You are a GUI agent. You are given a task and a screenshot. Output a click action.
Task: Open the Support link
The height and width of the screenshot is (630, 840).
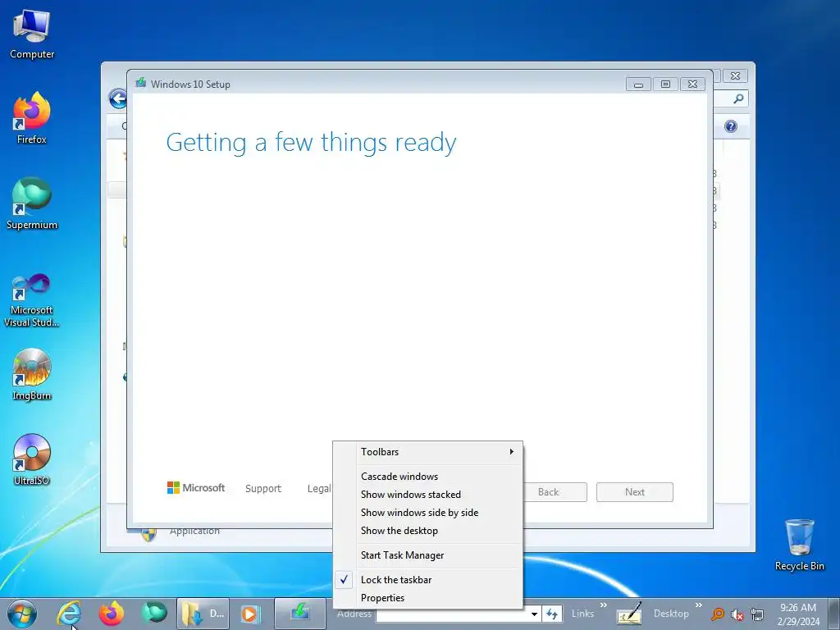(263, 489)
